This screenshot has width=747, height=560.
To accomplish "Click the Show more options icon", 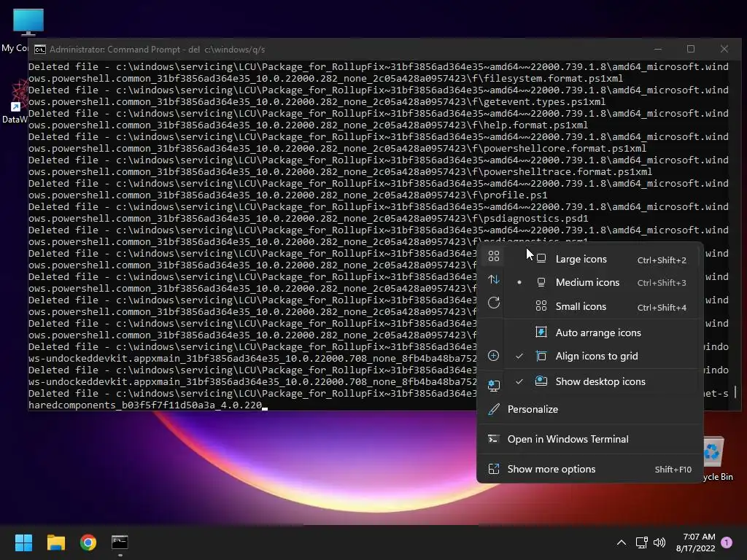I will point(494,469).
